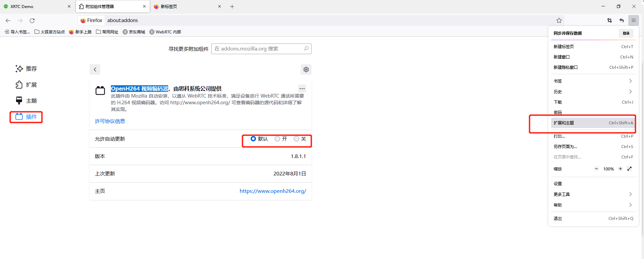Open the 插件 plugins category
Viewport: 644px width, 259px height.
click(x=26, y=117)
